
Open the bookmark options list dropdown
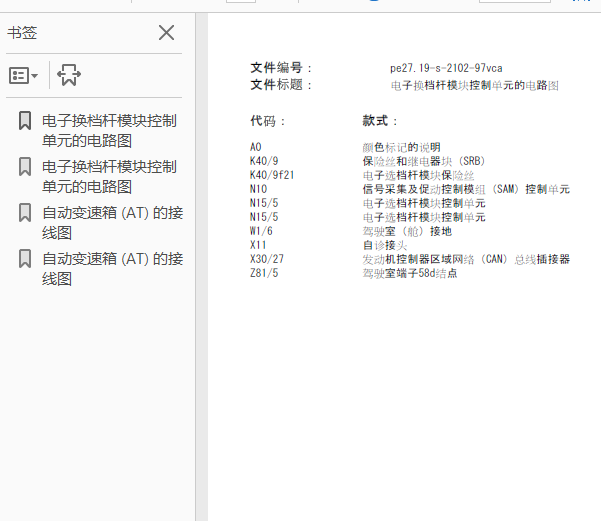point(23,75)
